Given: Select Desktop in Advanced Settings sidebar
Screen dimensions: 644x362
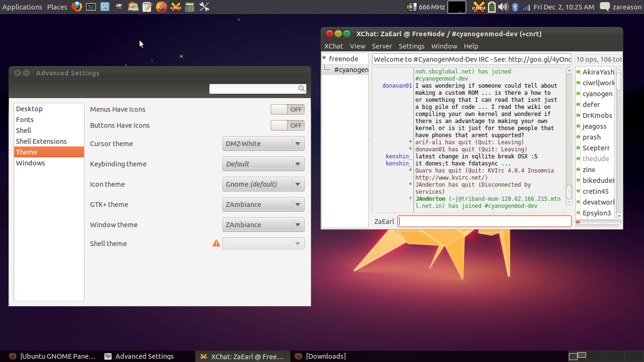Looking at the screenshot, I should 49,109.
